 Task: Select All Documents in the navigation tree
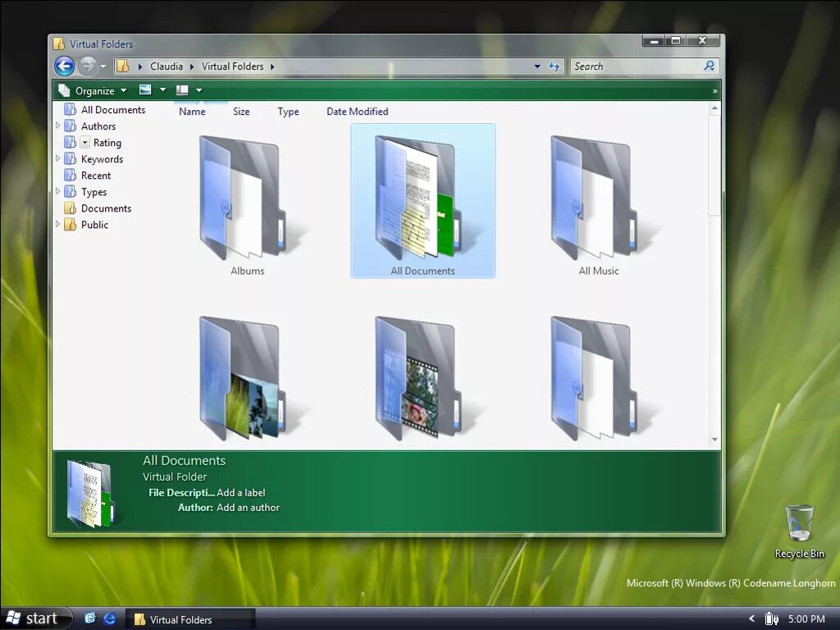pyautogui.click(x=113, y=110)
